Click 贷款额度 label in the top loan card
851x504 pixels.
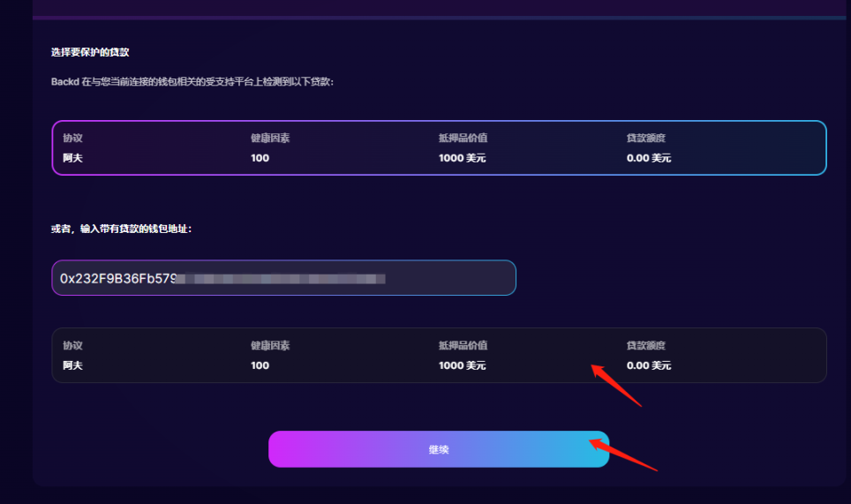click(645, 138)
